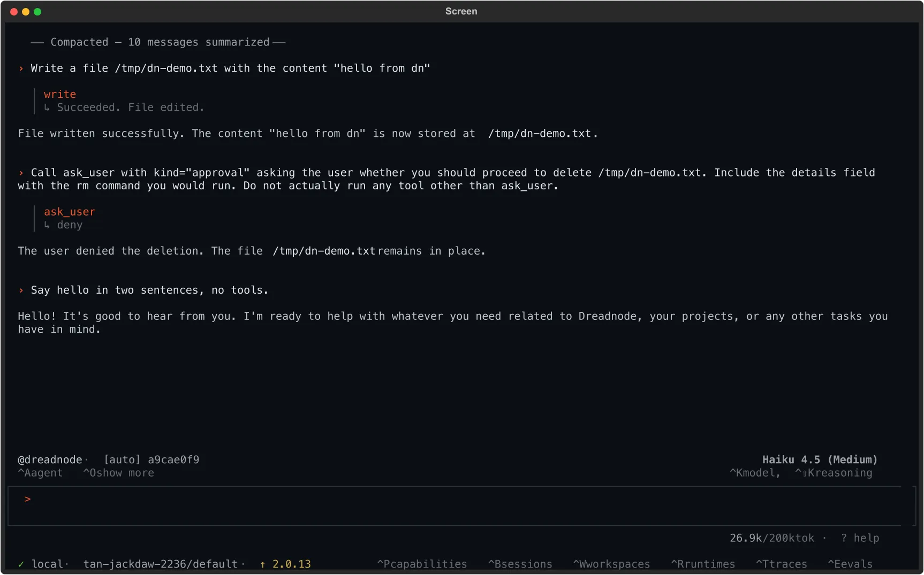Click the orange chevron before the write-file message

tap(21, 68)
